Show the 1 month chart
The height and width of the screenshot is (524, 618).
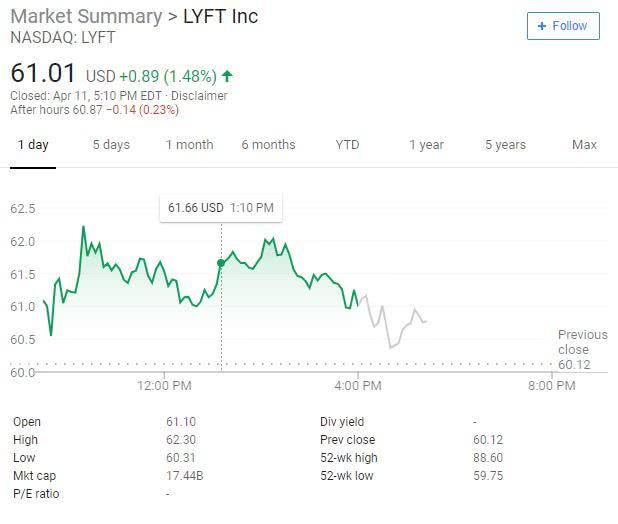pyautogui.click(x=189, y=145)
